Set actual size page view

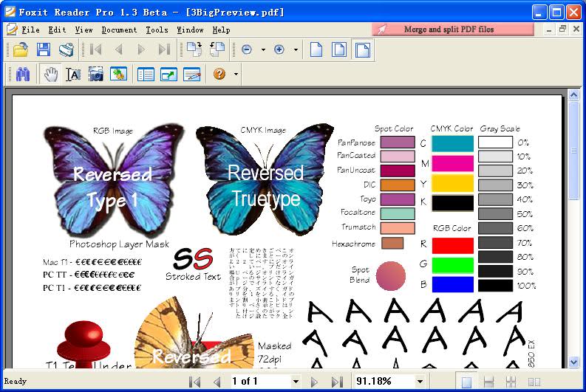pos(316,49)
